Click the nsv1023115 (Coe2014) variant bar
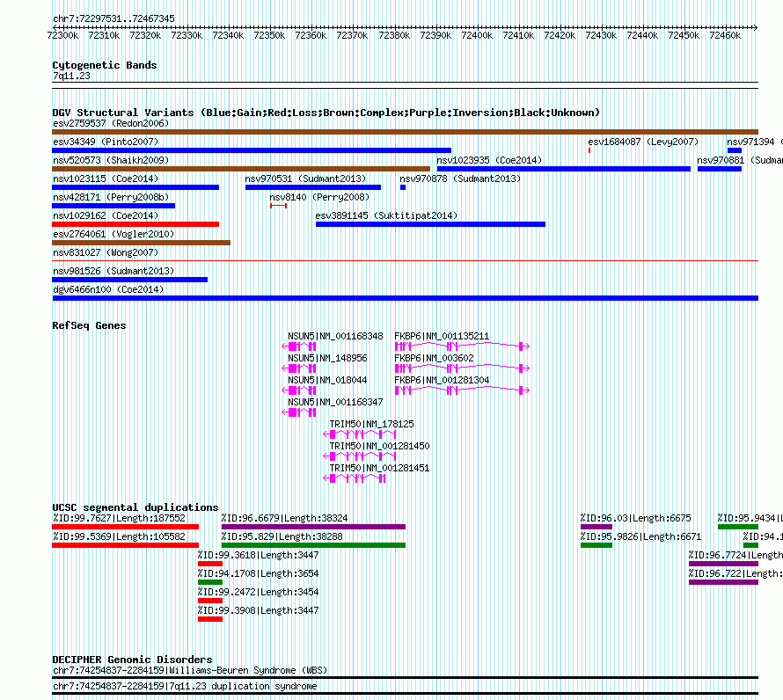 point(135,187)
